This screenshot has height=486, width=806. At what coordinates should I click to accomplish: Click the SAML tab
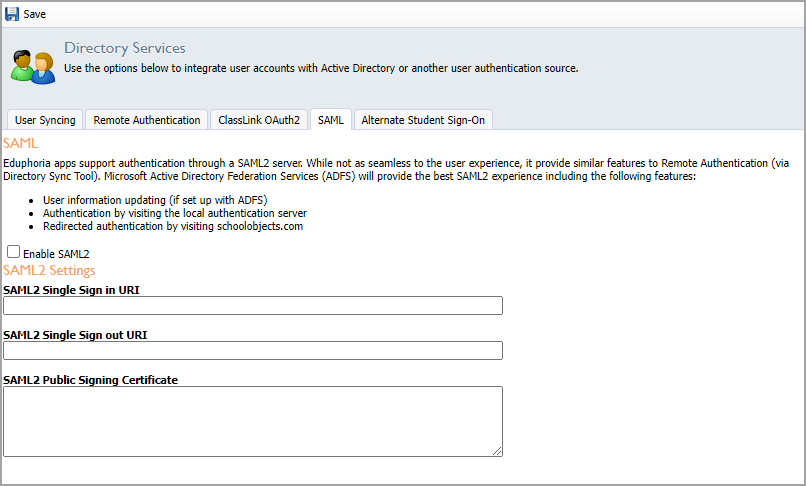pos(331,120)
